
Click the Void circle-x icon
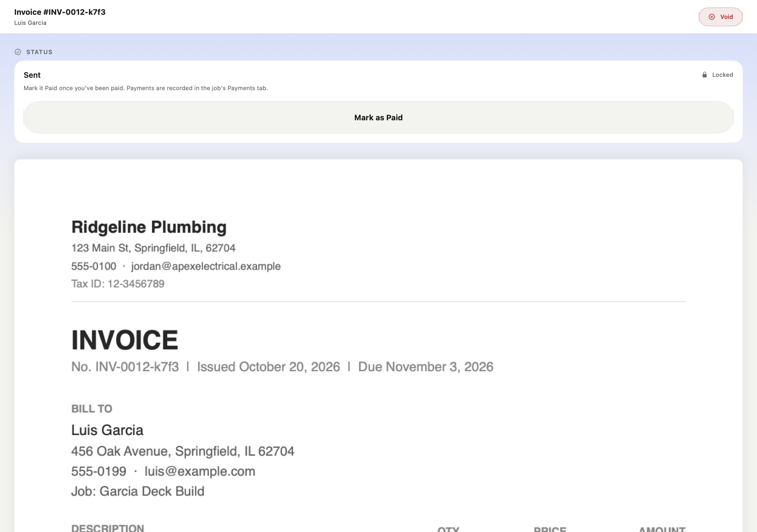(712, 17)
